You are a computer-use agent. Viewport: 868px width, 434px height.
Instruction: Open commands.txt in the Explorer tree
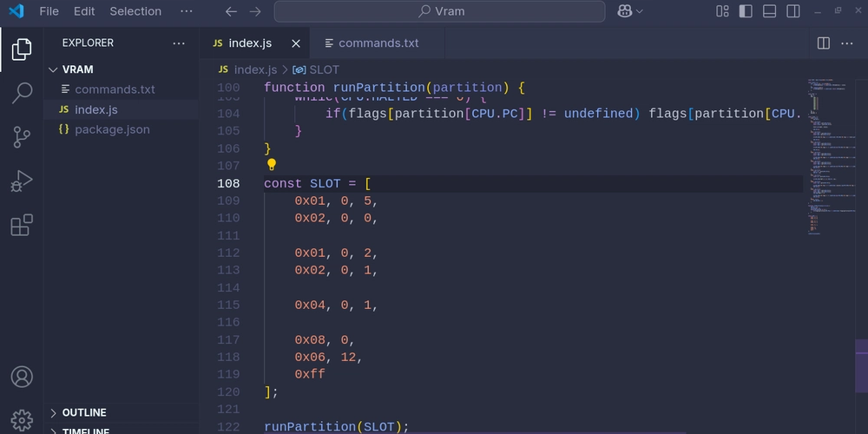122,89
